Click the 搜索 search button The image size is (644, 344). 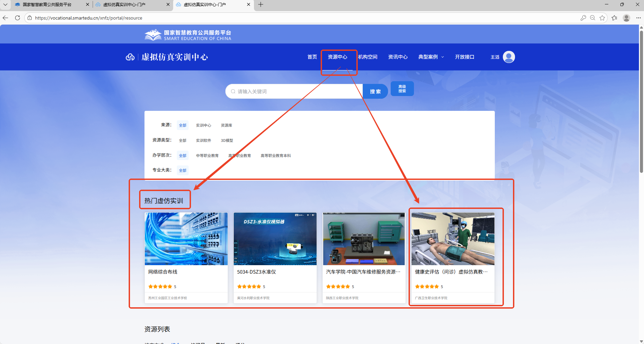[375, 92]
